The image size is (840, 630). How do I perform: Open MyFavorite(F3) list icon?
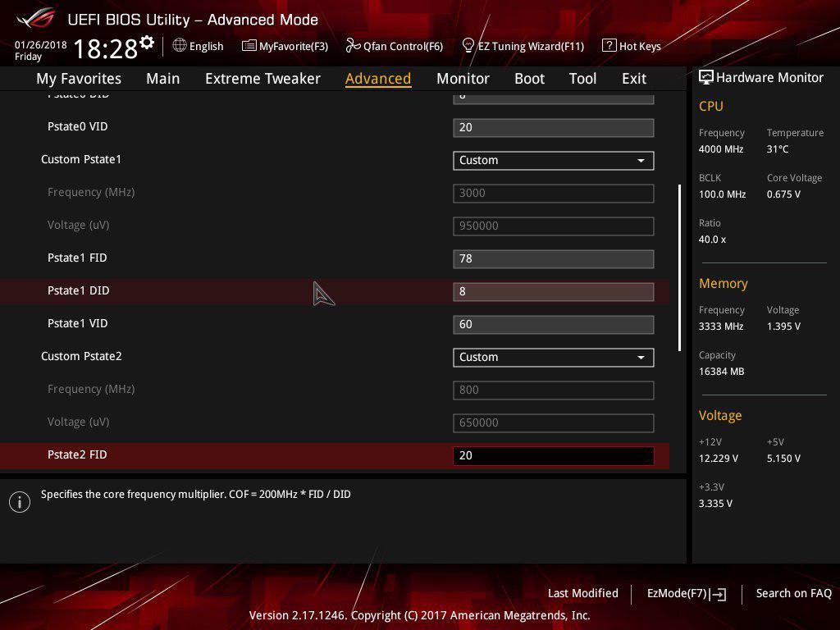click(x=249, y=46)
